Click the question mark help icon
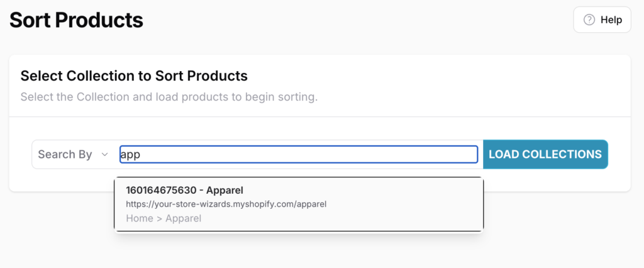Image resolution: width=644 pixels, height=268 pixels. coord(589,20)
